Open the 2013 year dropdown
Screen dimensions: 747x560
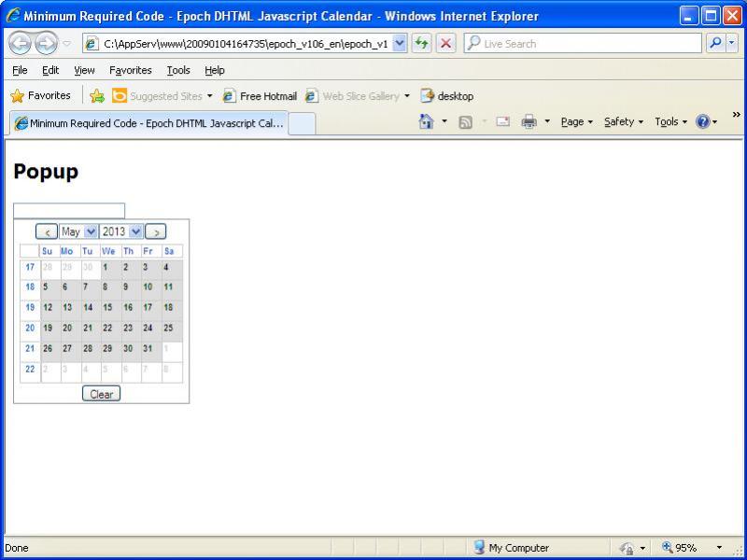pyautogui.click(x=121, y=231)
